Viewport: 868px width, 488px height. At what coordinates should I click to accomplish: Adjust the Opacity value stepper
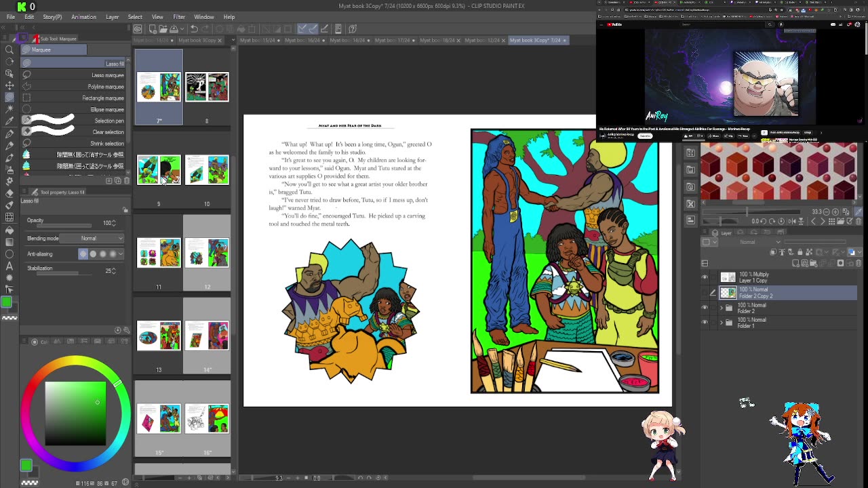coord(114,223)
